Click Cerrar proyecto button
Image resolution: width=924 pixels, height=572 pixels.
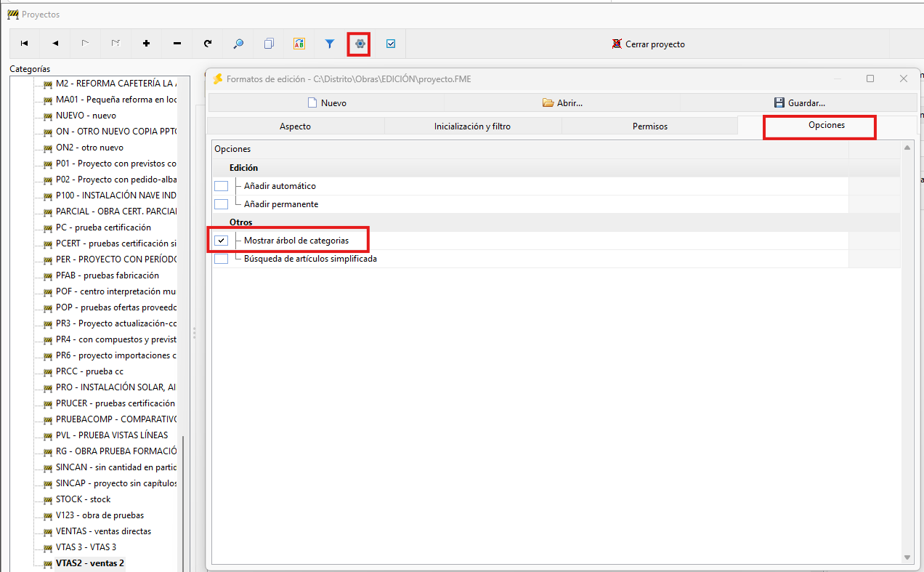[x=649, y=44]
